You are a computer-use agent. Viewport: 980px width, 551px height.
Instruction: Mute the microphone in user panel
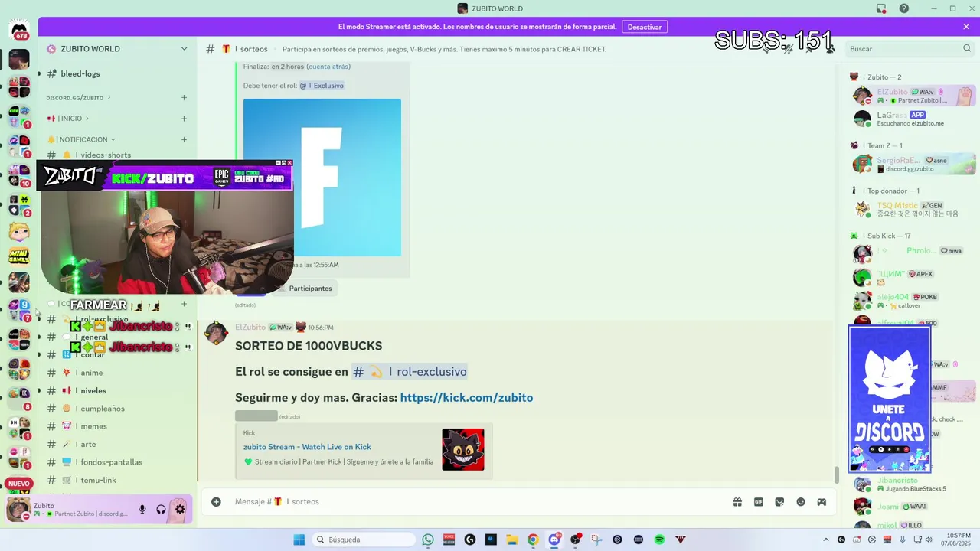click(142, 509)
